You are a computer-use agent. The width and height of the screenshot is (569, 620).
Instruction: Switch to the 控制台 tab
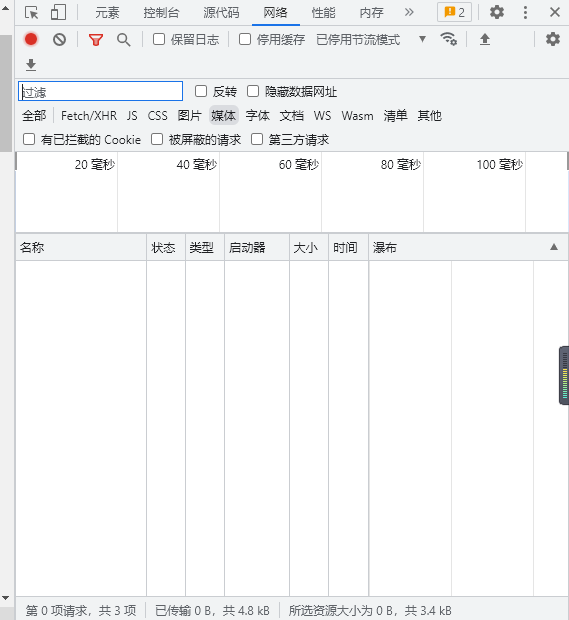[161, 13]
